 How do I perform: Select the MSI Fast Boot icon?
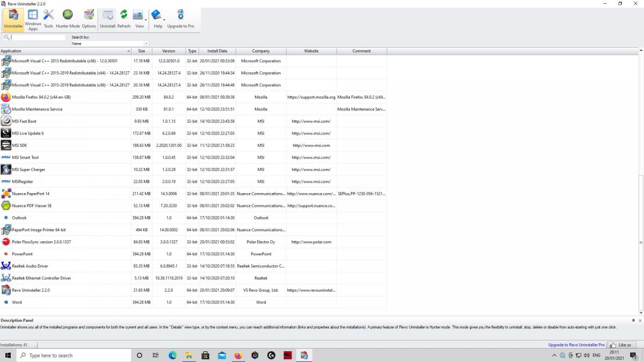pyautogui.click(x=6, y=121)
